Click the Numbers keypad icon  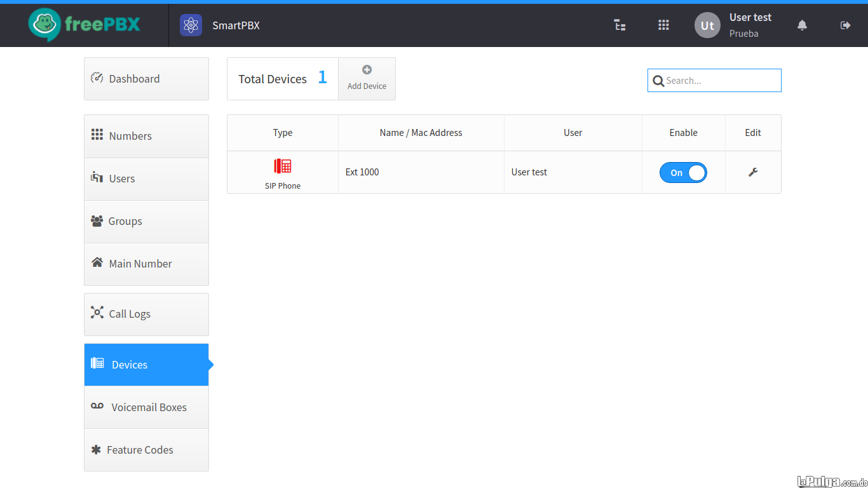[x=97, y=135]
